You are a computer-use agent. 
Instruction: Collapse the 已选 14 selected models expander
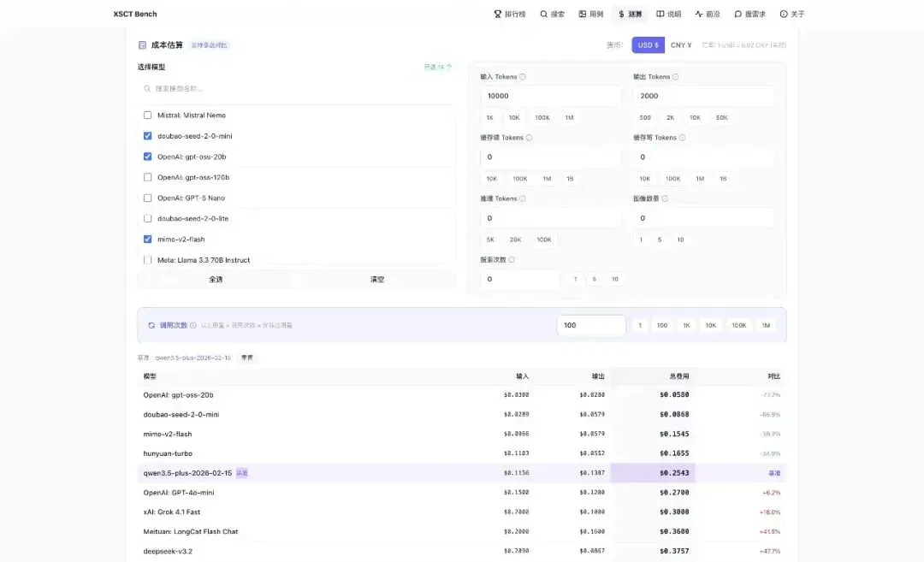[x=438, y=68]
